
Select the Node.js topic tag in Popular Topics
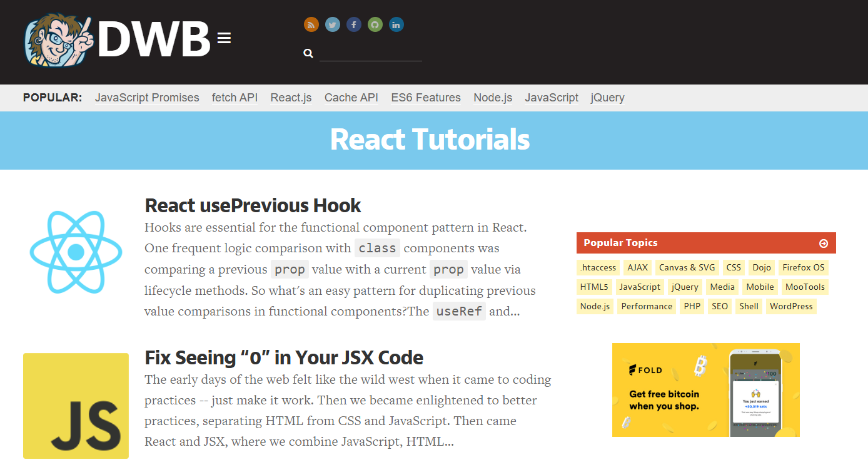595,306
